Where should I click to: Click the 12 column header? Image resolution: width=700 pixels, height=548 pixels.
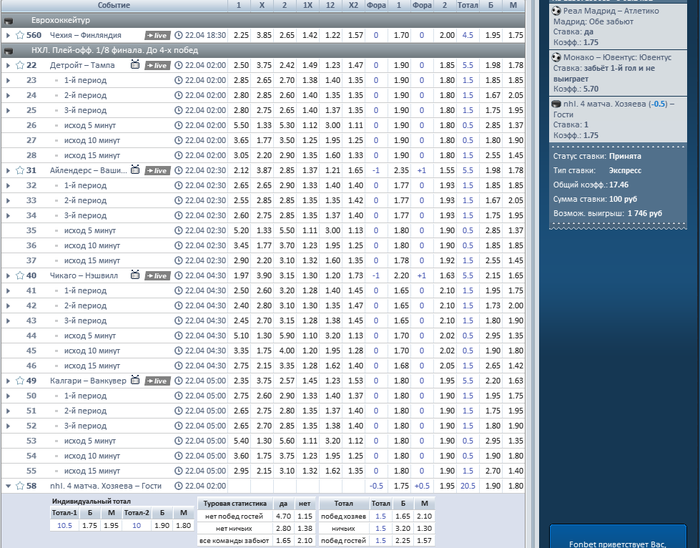tap(330, 5)
